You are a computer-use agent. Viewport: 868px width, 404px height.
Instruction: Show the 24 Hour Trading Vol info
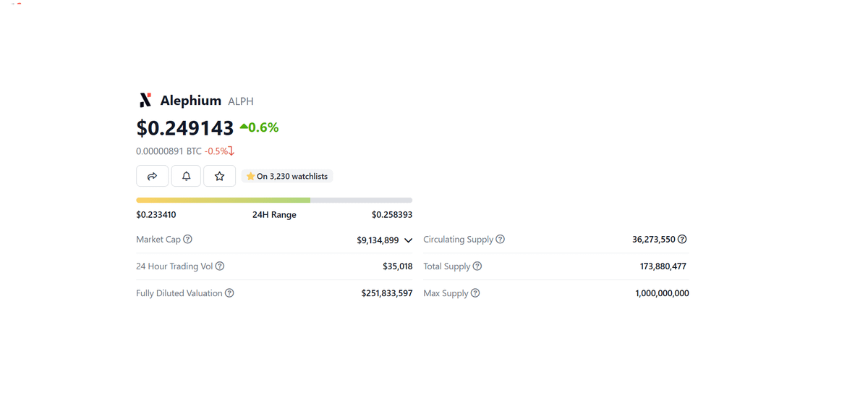coord(220,266)
